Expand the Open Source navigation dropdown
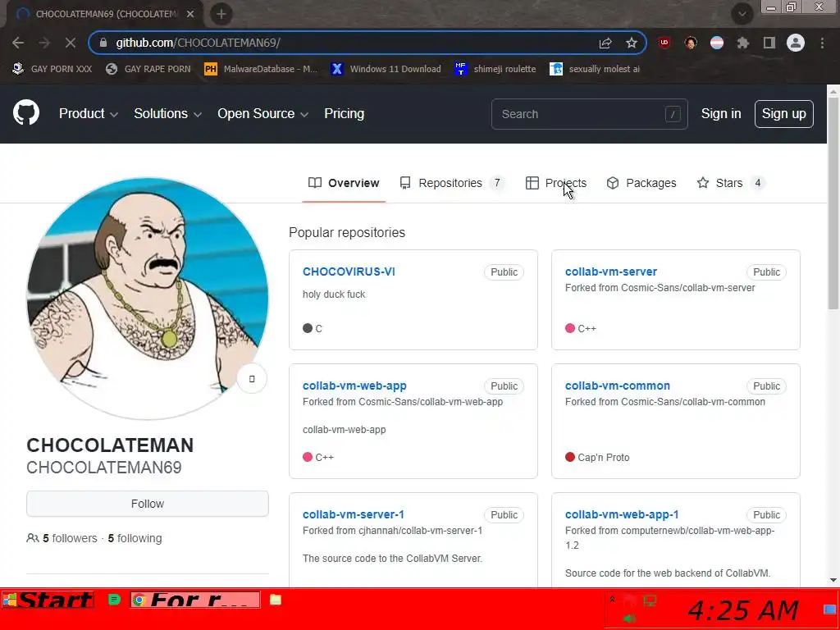 [262, 113]
